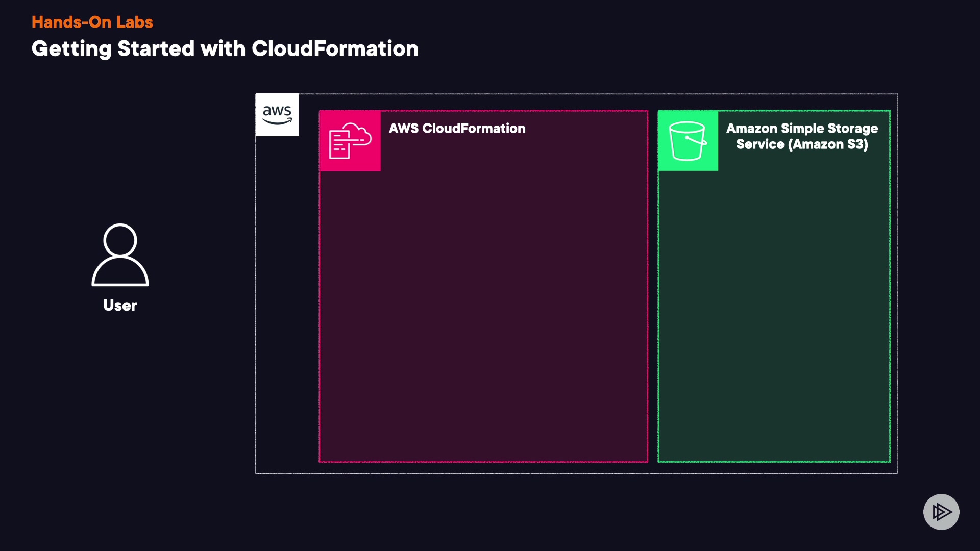Click the AWS CloudFormation panel label
The width and height of the screenshot is (980, 551).
click(457, 129)
